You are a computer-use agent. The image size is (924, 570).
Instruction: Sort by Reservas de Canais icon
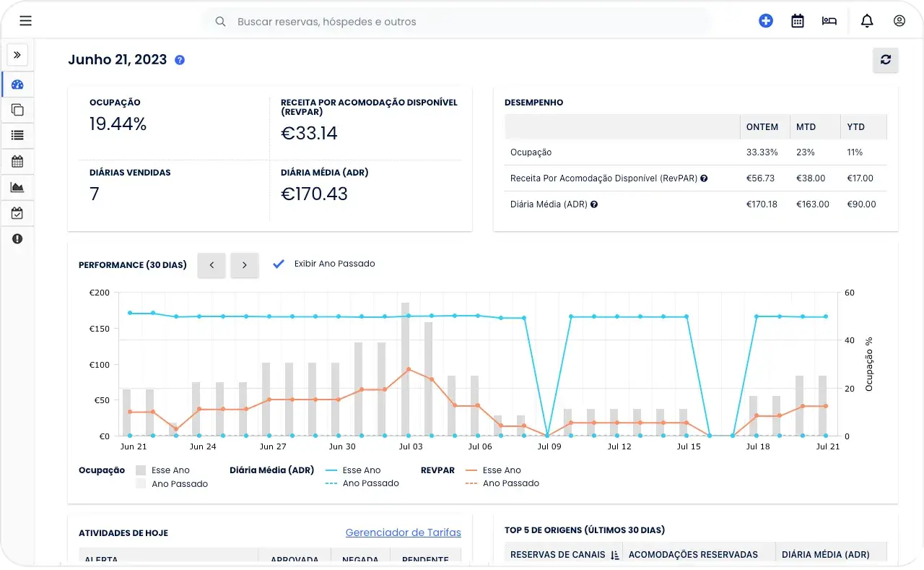[x=615, y=555]
